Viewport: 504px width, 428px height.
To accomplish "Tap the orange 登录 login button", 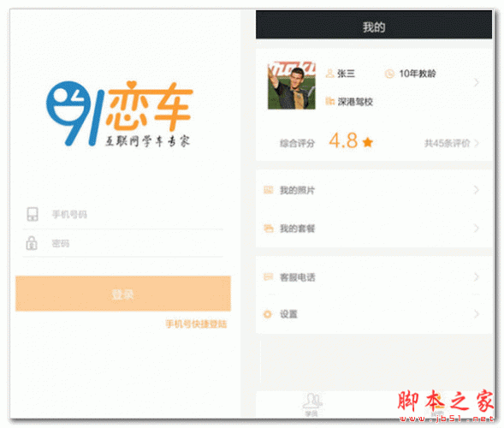I will point(123,294).
